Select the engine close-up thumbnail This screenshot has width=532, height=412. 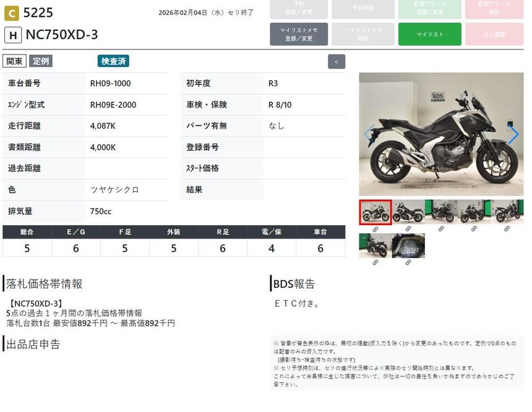coord(408,246)
